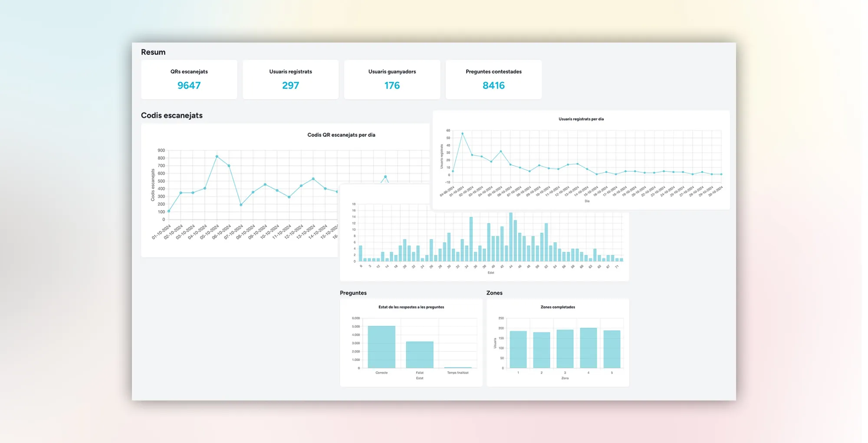This screenshot has height=443, width=868.
Task: Click the 05-10-2024 peak point in QR chart
Action: pos(217,157)
